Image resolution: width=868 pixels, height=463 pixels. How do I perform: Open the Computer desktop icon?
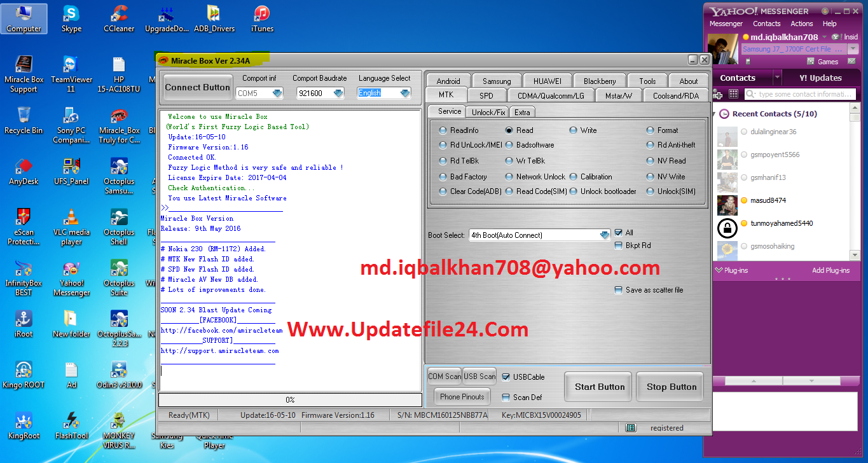(24, 19)
